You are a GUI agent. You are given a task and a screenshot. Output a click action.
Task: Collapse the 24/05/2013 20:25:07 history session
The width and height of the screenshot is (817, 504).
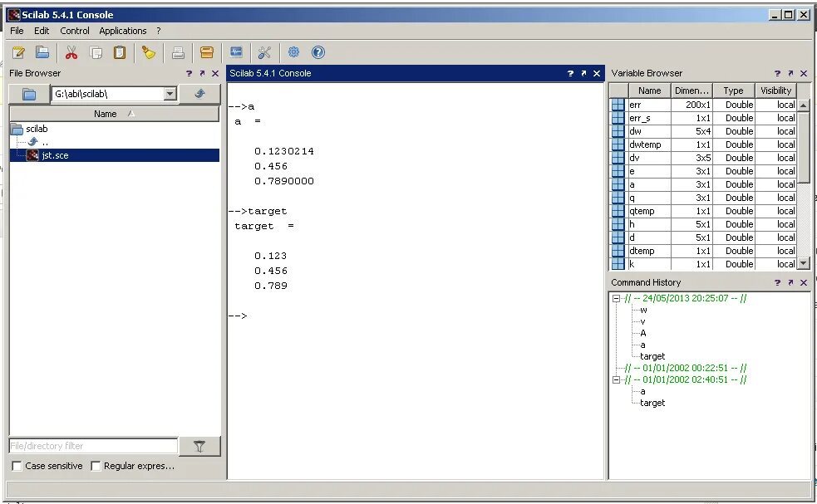(x=616, y=298)
